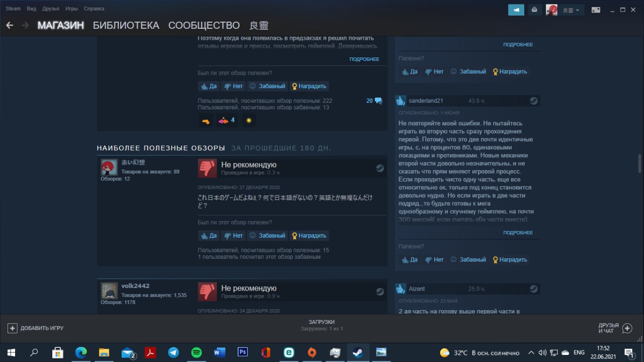Viewport: 644px width, 362px height.
Task: Click the thumbs-up icon beside Aizent
Action: 400,289
